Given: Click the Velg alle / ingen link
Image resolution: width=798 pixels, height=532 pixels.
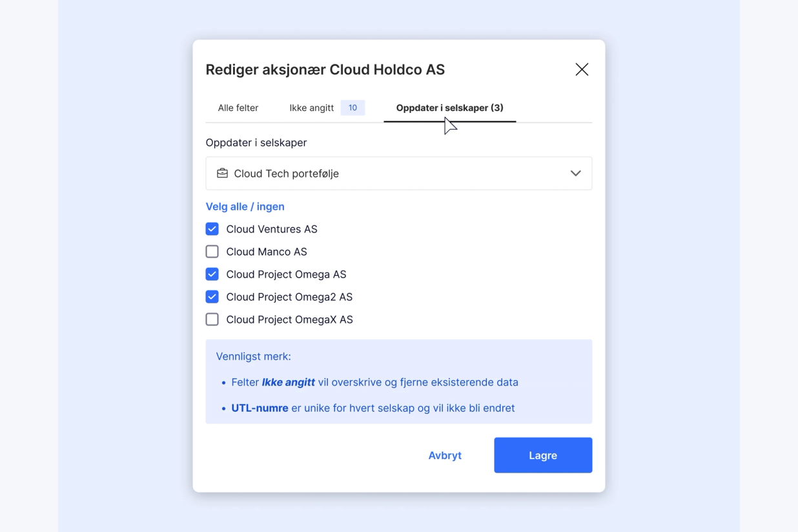Looking at the screenshot, I should tap(245, 207).
